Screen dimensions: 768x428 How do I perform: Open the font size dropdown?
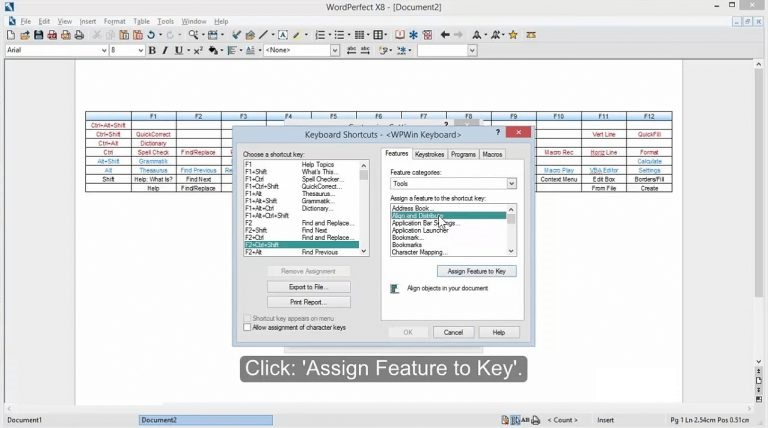tap(141, 50)
